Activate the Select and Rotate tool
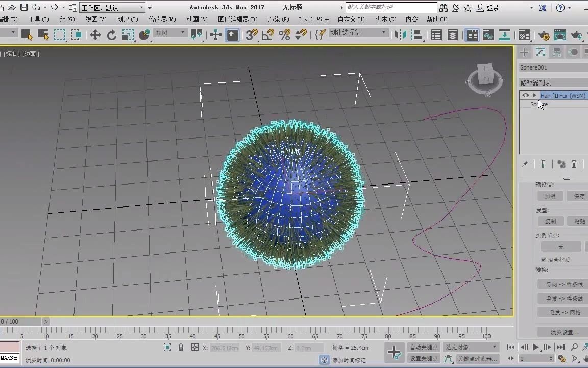 (x=112, y=35)
